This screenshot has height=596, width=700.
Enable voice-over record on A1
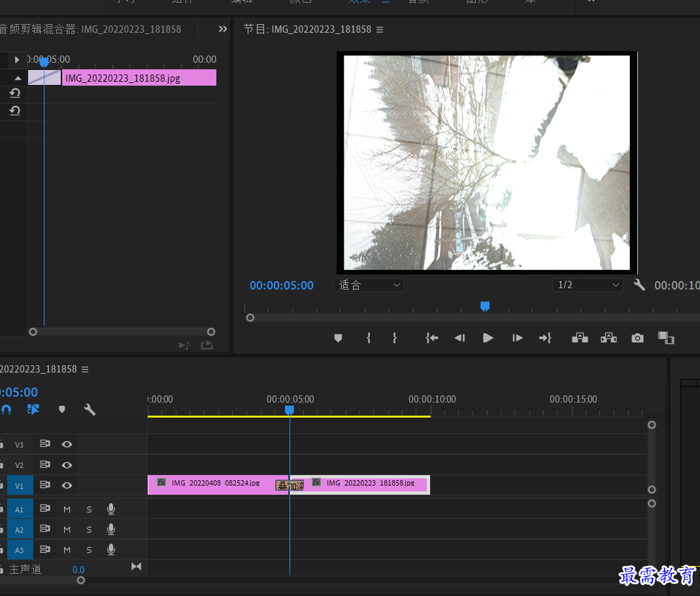point(111,509)
